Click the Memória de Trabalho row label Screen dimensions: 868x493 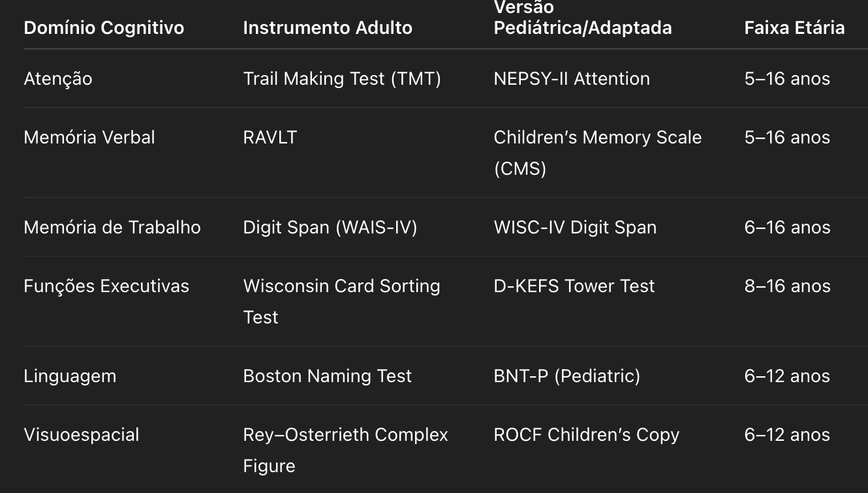point(112,228)
